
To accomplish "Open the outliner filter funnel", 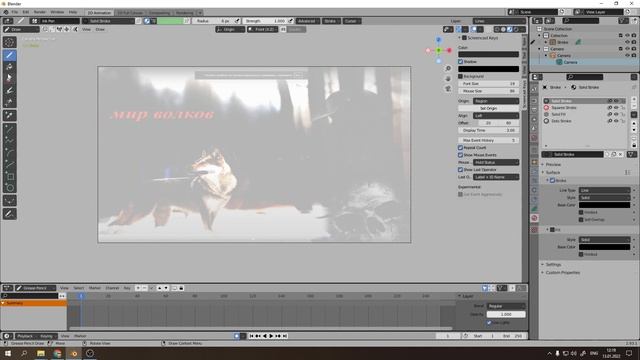I will point(623,20).
